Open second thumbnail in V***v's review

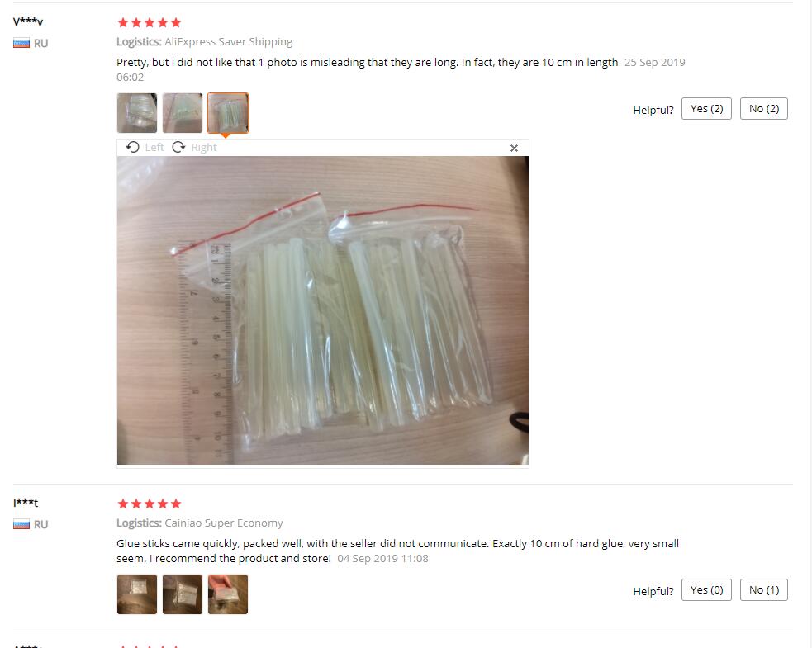[183, 113]
